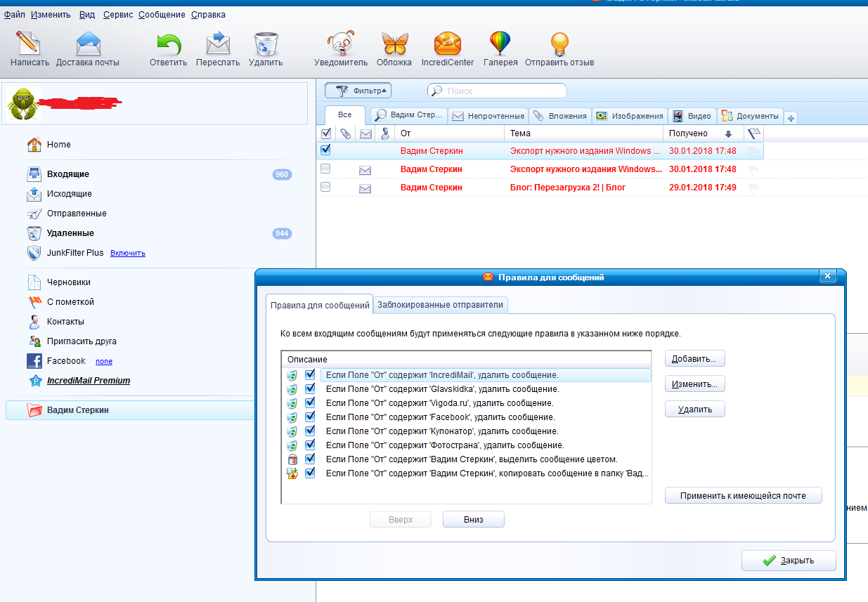This screenshot has width=868, height=602.
Task: Click the Написать compose icon
Action: (x=29, y=44)
